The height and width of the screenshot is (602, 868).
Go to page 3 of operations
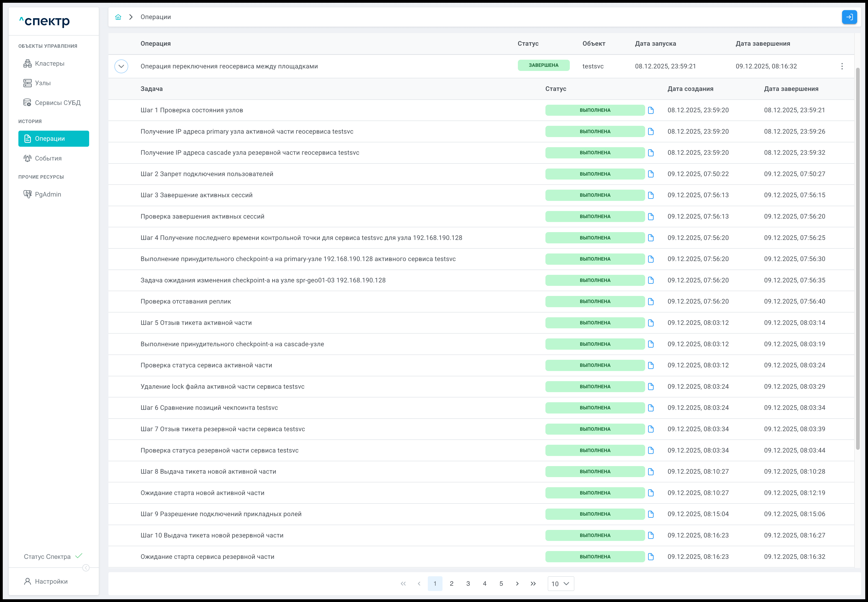pos(468,584)
